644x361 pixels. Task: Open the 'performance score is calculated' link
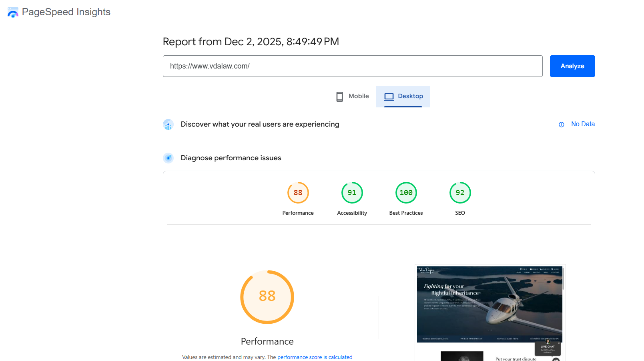315,357
